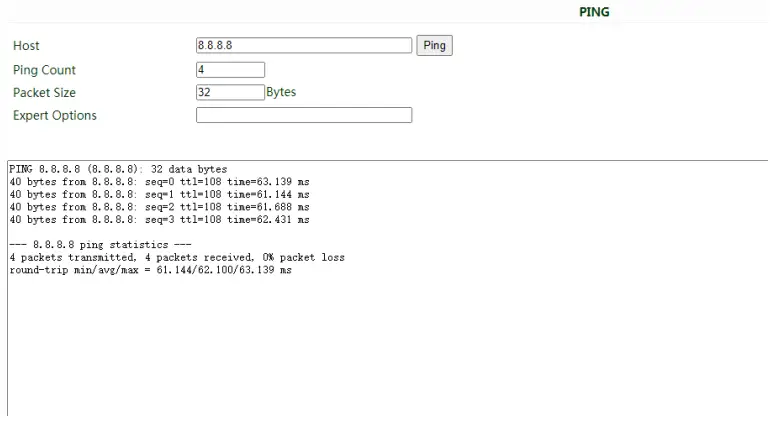Click the Packet Size label
Screen dimensions: 780x423
pos(44,93)
